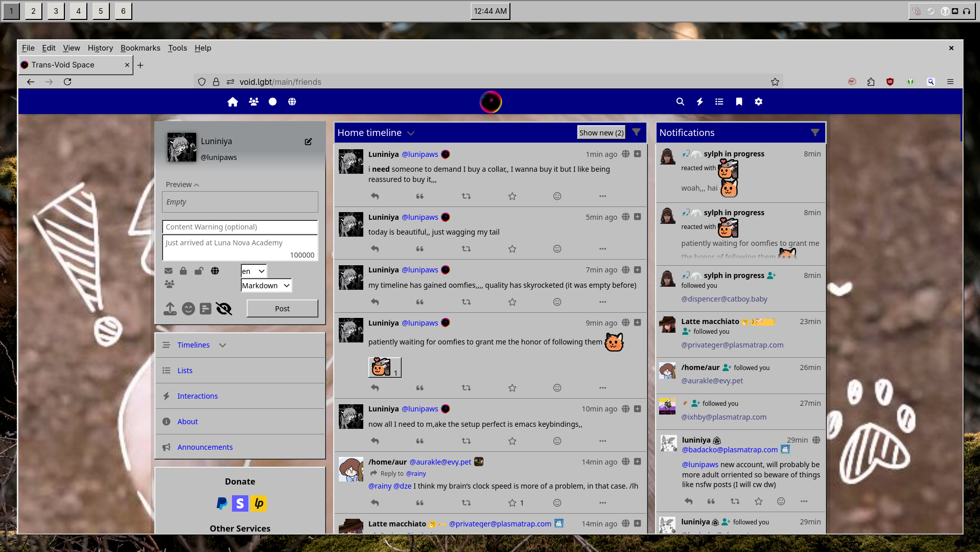Toggle sensitive media crossed-eye icon
Screen dimensions: 980x552
224,309
